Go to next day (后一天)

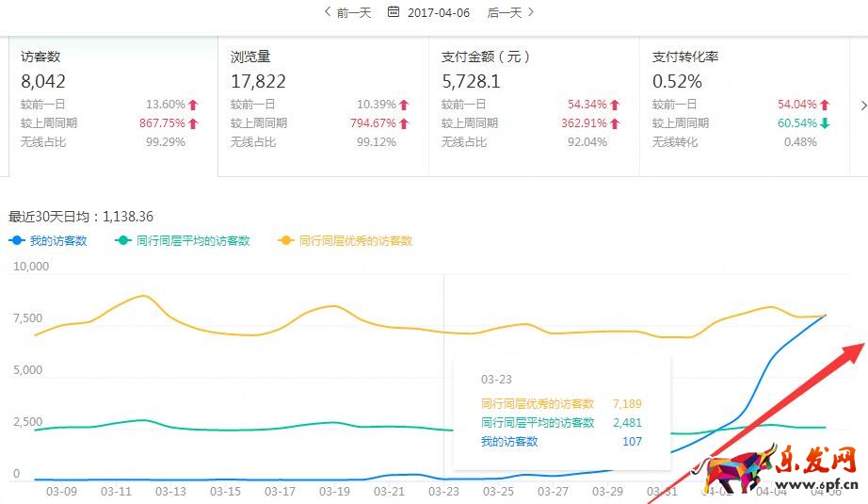click(511, 12)
